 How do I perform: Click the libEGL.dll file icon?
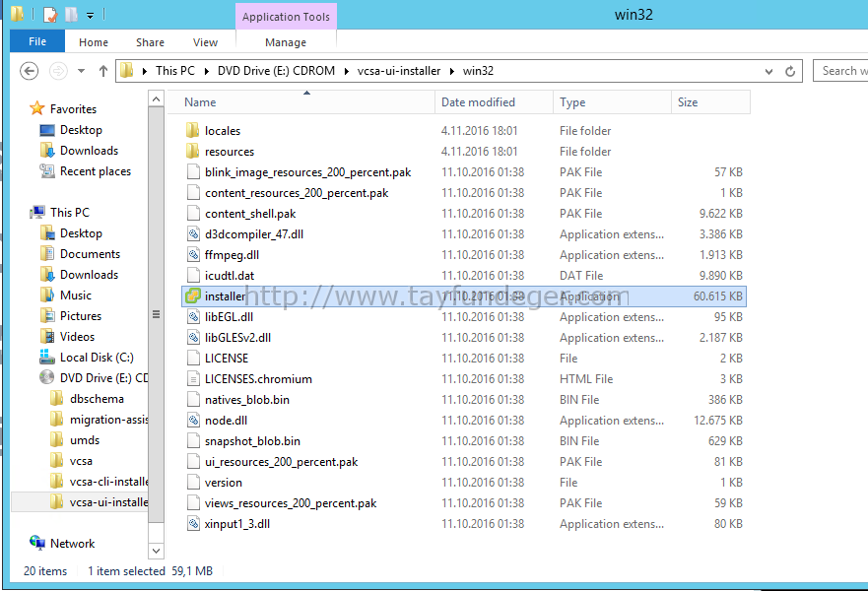[x=193, y=316]
